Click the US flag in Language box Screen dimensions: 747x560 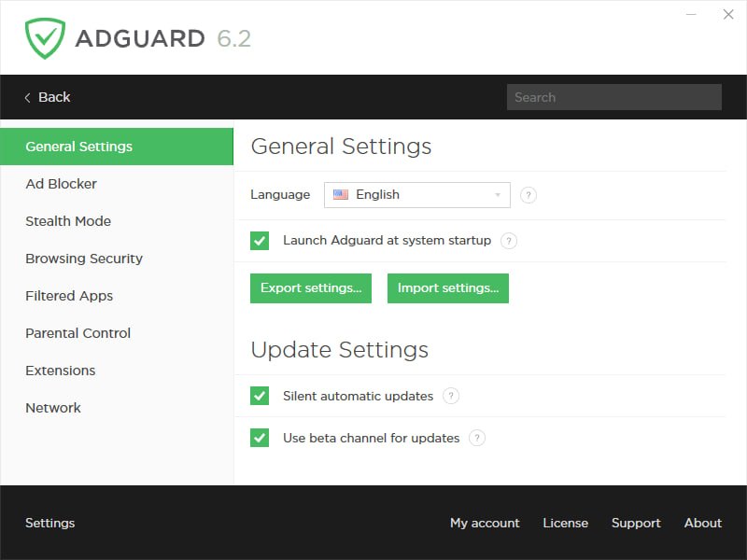point(341,195)
